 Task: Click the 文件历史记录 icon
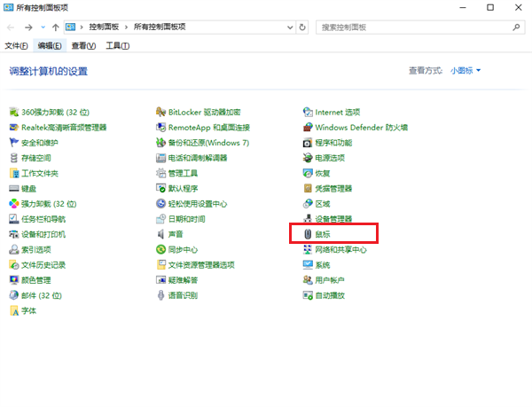coord(13,264)
